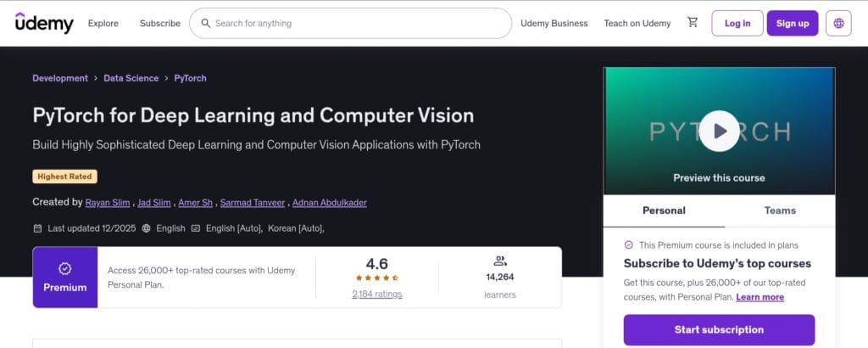Open instructor Sarmad Tanveer profile
868x348 pixels.
[x=253, y=203]
